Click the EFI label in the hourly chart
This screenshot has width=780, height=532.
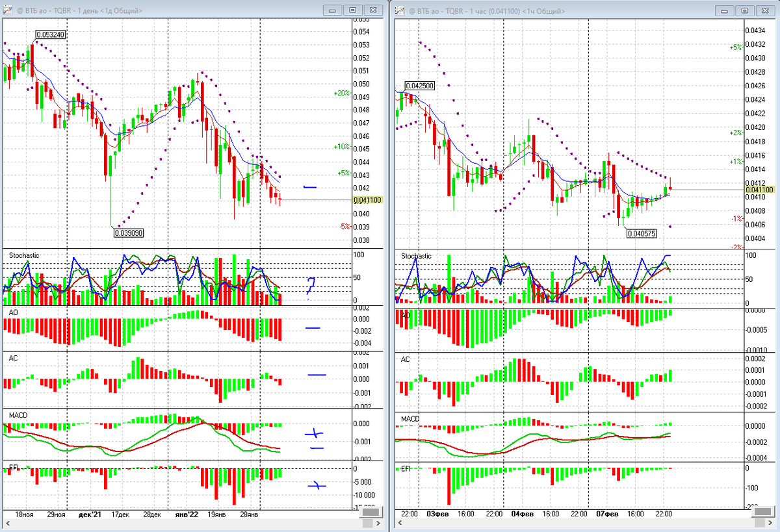(406, 468)
